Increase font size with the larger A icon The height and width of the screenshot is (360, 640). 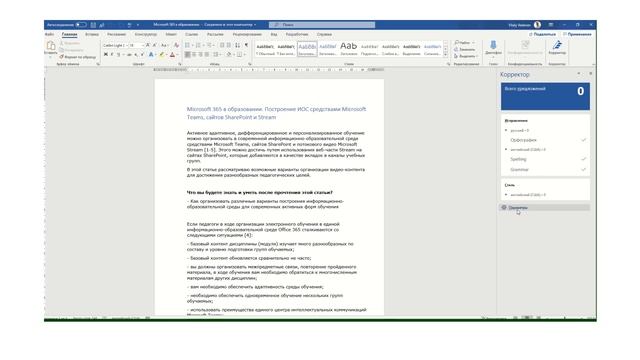click(x=148, y=45)
